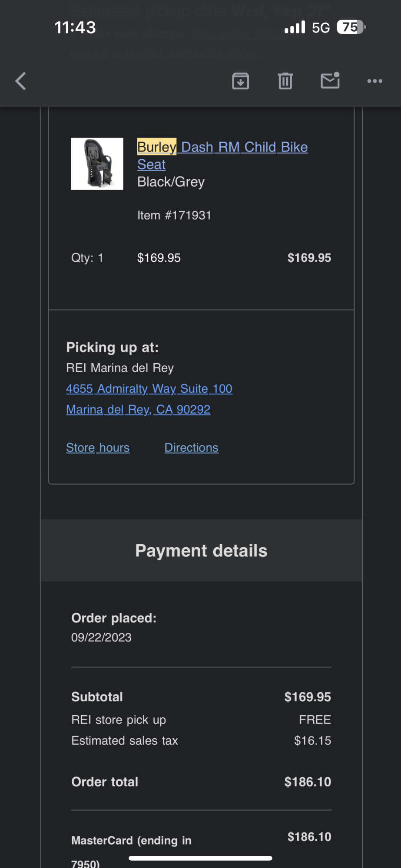Image resolution: width=401 pixels, height=868 pixels.
Task: Tap the Marina del Rey, CA 90292 link
Action: pos(138,409)
